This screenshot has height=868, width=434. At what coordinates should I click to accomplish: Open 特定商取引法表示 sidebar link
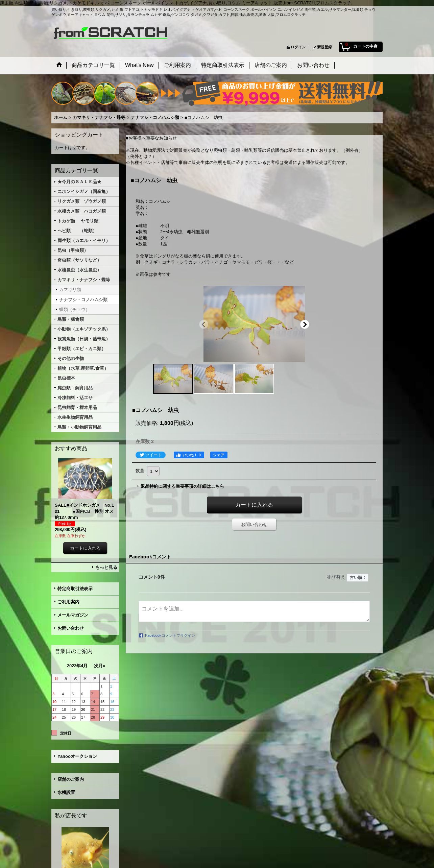coord(85,589)
